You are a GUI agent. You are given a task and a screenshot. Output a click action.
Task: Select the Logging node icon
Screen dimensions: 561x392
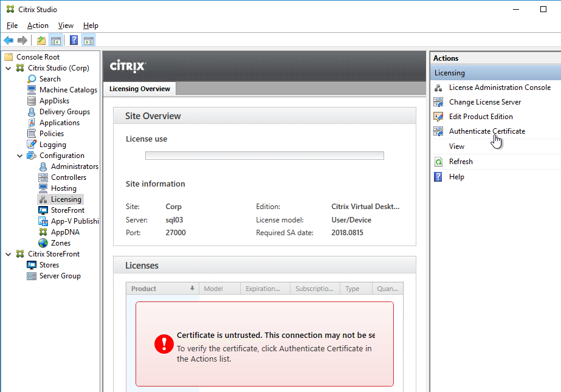[32, 145]
